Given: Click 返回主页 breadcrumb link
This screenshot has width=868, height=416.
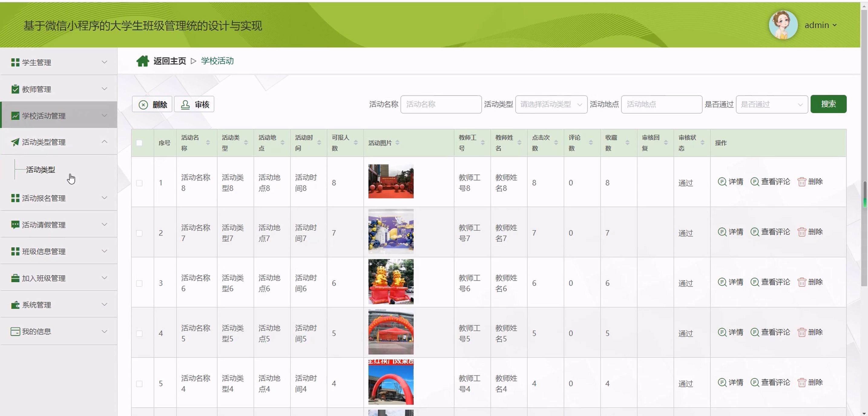Looking at the screenshot, I should pyautogui.click(x=170, y=61).
